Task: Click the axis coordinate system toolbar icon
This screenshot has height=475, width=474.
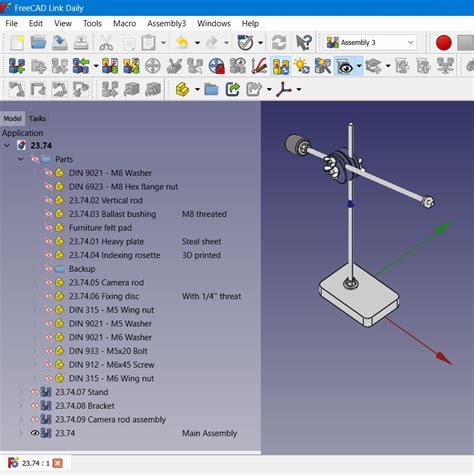Action: (x=284, y=89)
